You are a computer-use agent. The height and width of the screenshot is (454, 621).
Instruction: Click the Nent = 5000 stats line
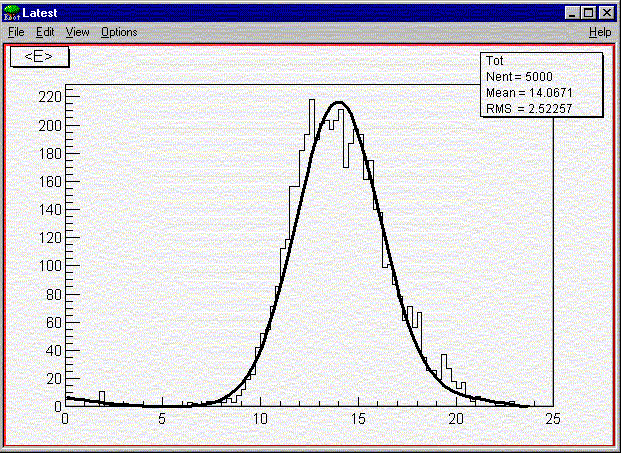(x=518, y=76)
